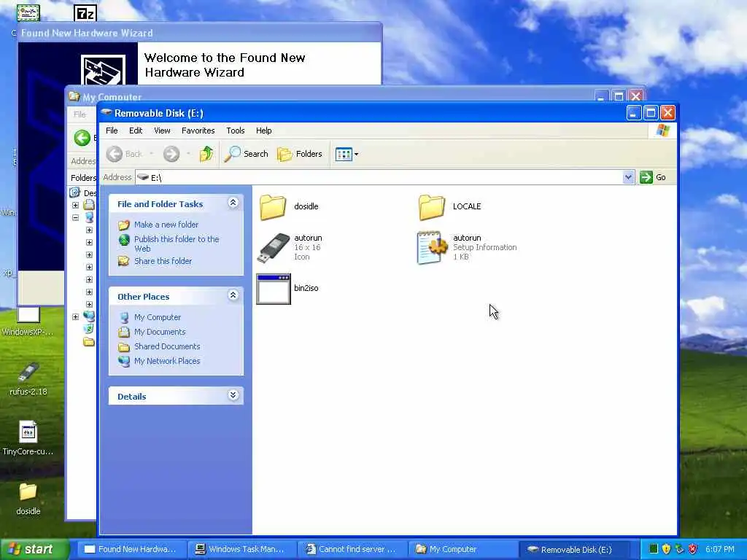Click the 6:07 PM clock
The height and width of the screenshot is (560, 747).
point(720,549)
